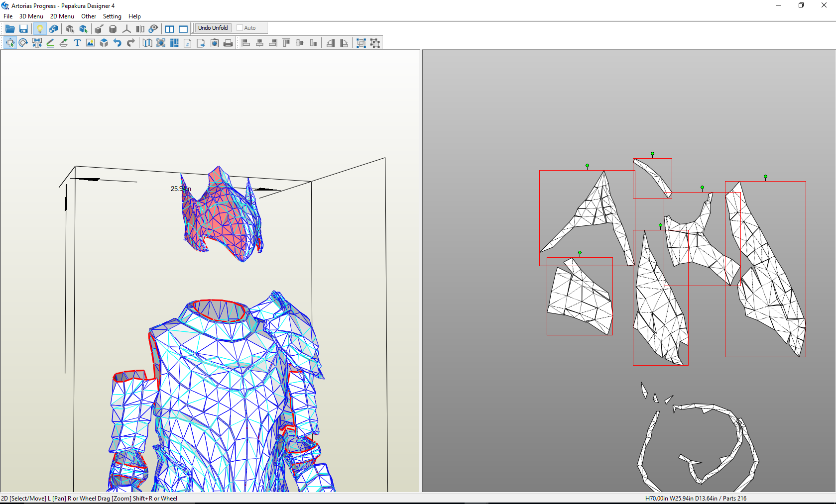Viewport: 836px width, 504px height.
Task: Align selected parts to the right
Action: [x=273, y=43]
